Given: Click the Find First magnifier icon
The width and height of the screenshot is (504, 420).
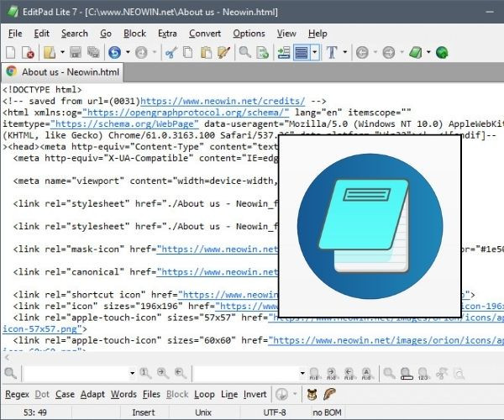Looking at the screenshot, I should [145, 374].
